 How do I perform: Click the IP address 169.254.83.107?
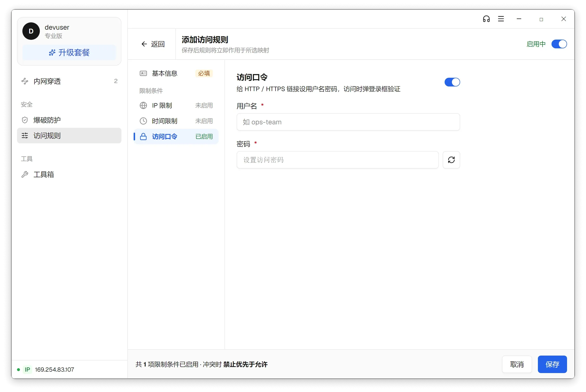click(x=54, y=369)
